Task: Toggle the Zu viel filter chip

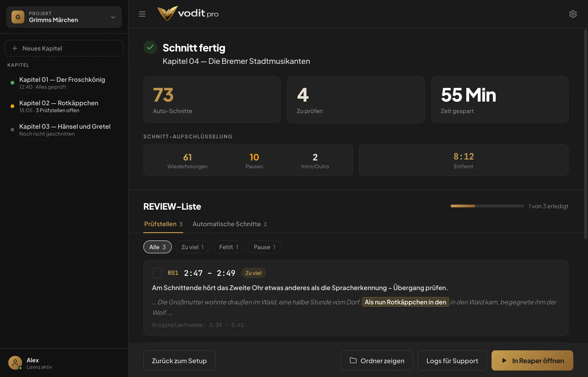Action: [x=192, y=247]
